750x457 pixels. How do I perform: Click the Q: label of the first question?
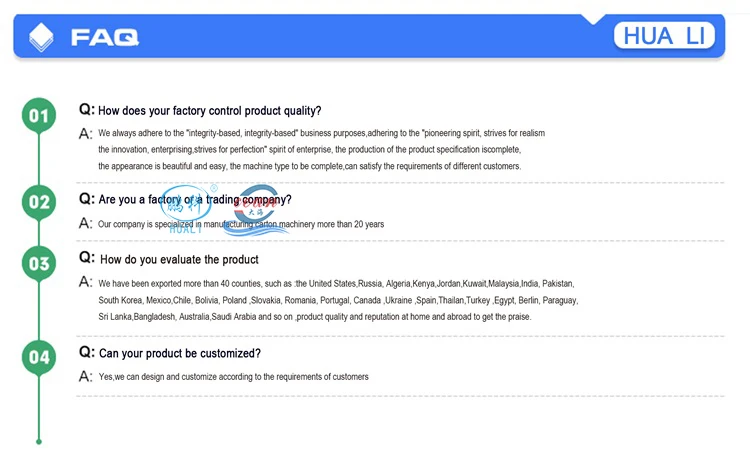pos(87,110)
